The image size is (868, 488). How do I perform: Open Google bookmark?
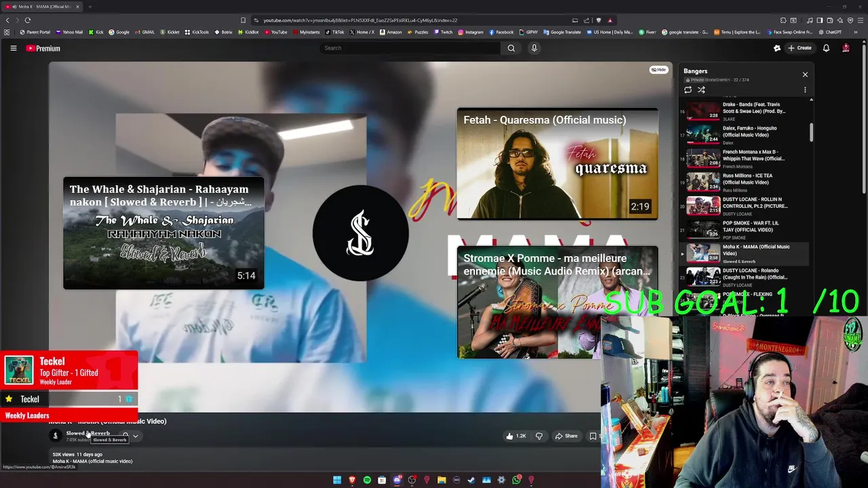tap(119, 32)
